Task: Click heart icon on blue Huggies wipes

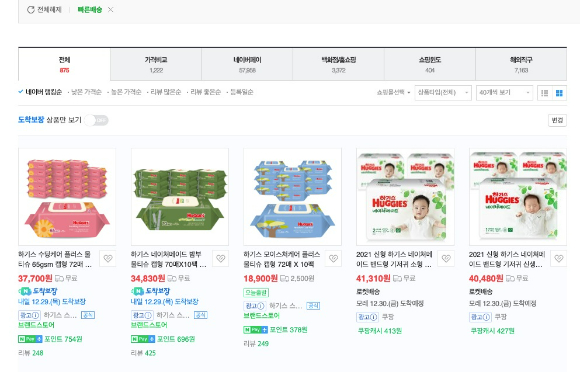Action: click(333, 258)
